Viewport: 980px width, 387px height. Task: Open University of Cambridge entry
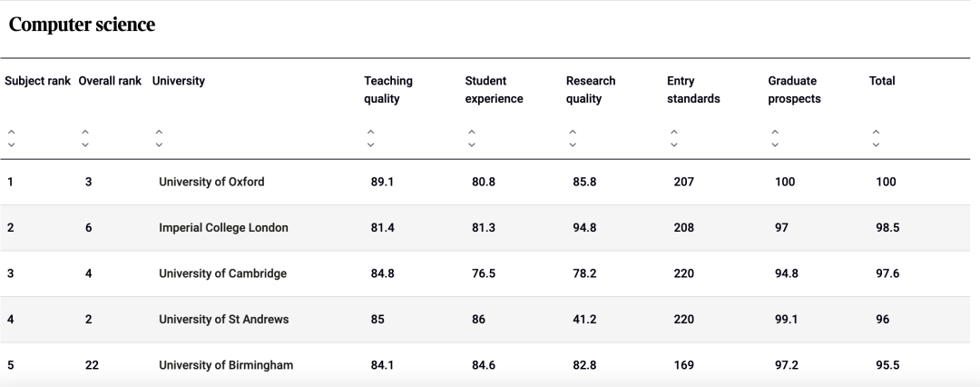click(222, 273)
